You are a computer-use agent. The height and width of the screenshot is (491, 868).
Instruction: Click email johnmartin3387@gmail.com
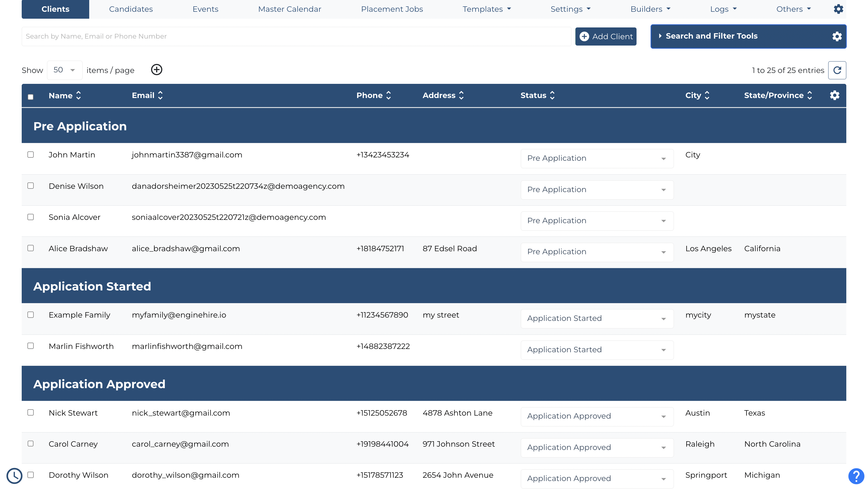click(187, 155)
